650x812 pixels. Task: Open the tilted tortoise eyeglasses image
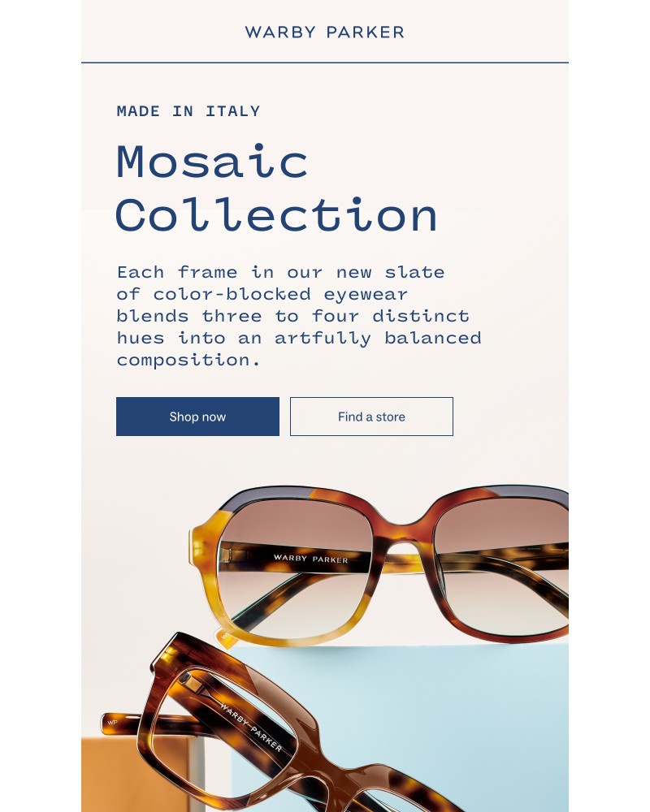coord(270,725)
